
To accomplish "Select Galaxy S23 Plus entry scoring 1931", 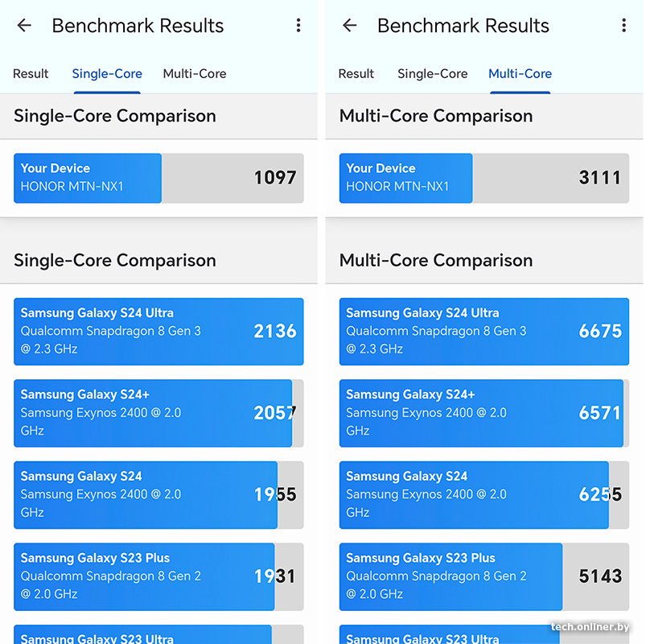I will (x=158, y=576).
